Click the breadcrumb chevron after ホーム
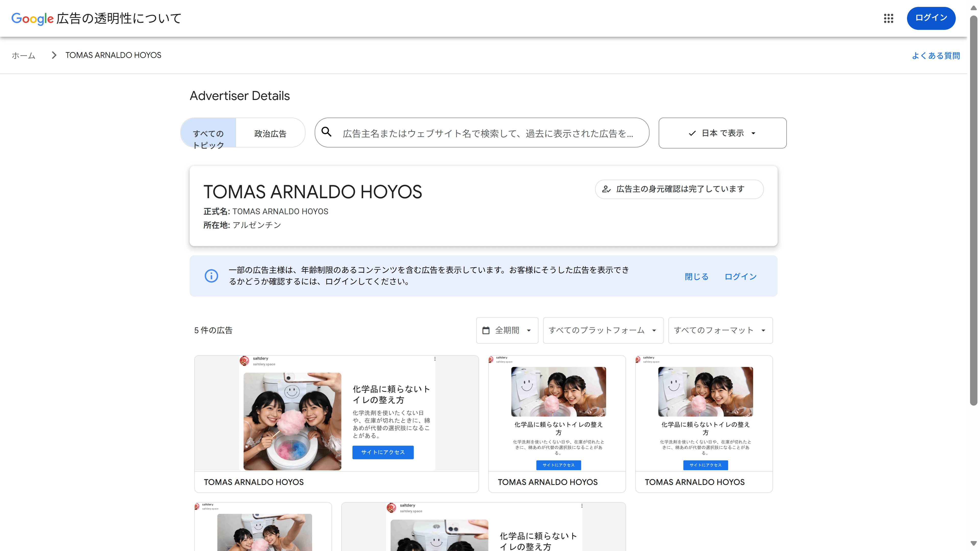This screenshot has width=980, height=551. click(x=54, y=56)
